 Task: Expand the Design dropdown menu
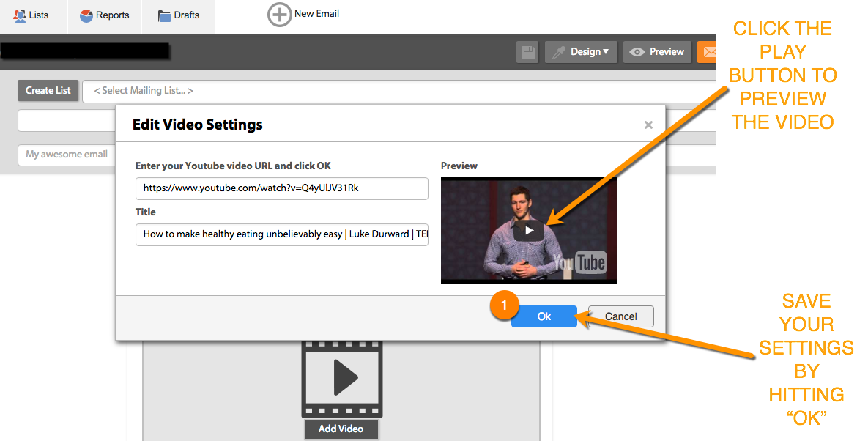click(581, 52)
